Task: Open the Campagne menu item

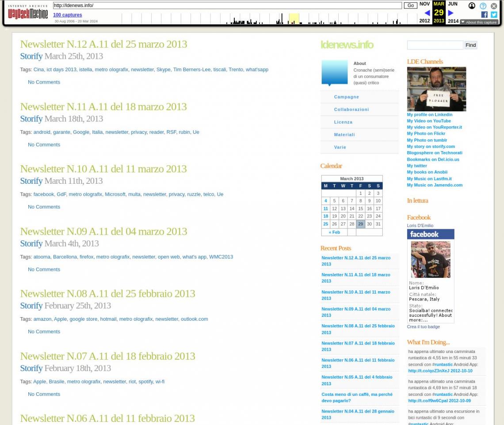Action: pos(346,97)
